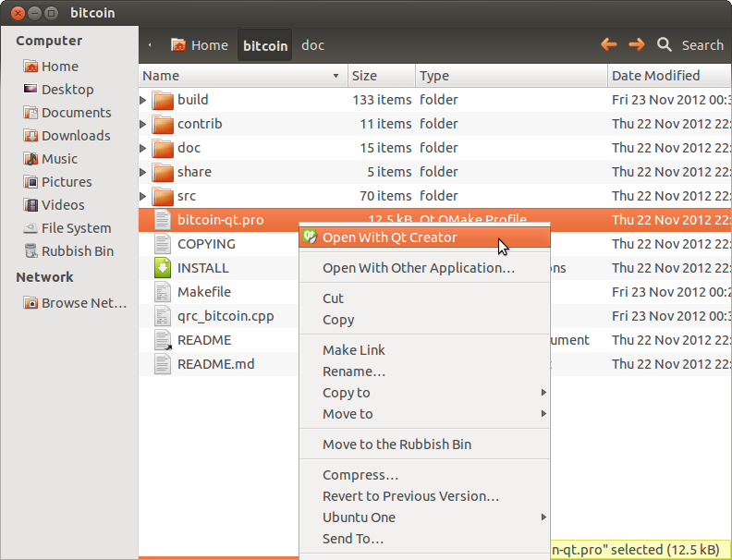This screenshot has height=560, width=732.
Task: Select the doc folder icon
Action: click(163, 148)
